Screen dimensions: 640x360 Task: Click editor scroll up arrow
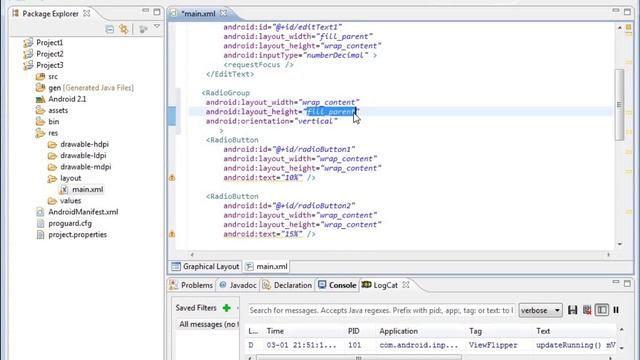[x=619, y=28]
